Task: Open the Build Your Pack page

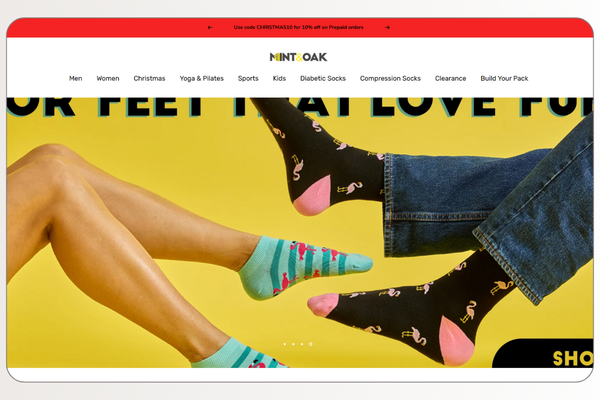Action: pos(504,78)
